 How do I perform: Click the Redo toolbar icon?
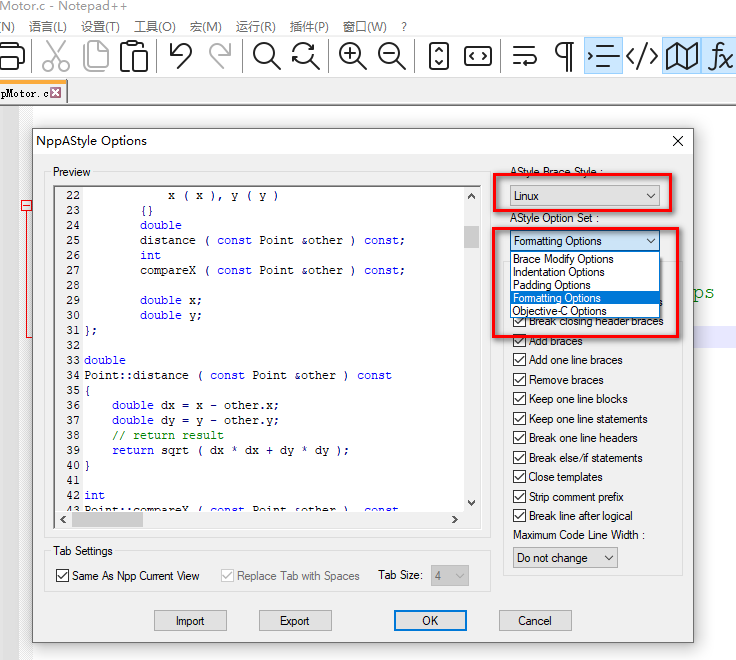coord(220,56)
